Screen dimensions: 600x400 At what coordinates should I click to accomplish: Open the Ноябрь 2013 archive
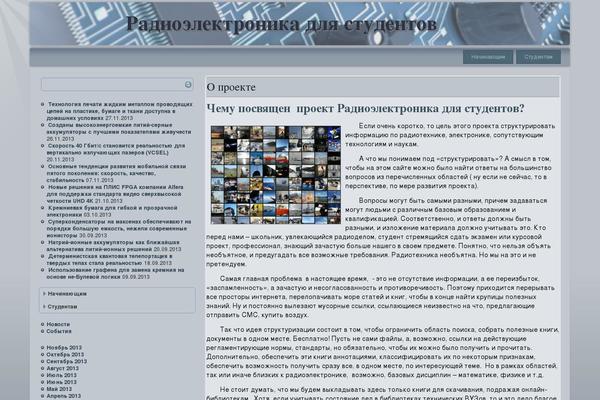[64, 348]
